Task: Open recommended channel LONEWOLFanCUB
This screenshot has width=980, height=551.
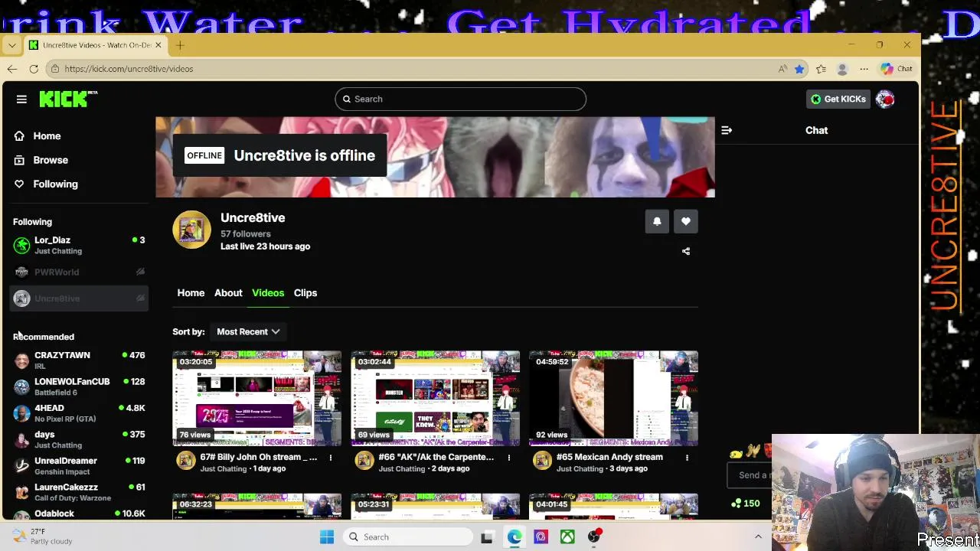Action: point(79,386)
